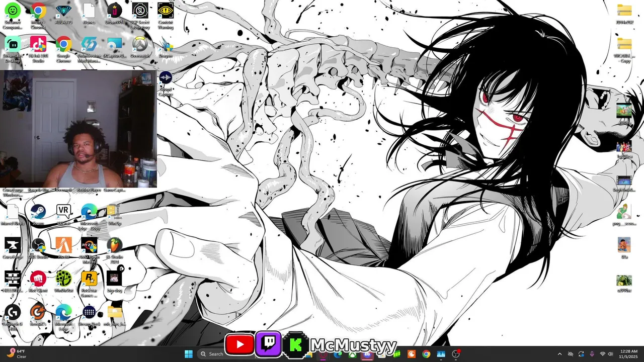The width and height of the screenshot is (644, 362).
Task: Open the Sound Capture shortcut
Action: (x=166, y=83)
